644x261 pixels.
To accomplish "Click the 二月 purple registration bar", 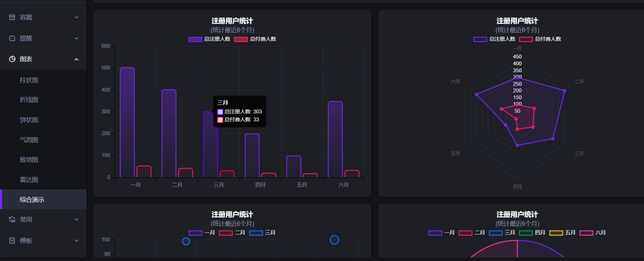I will point(169,133).
